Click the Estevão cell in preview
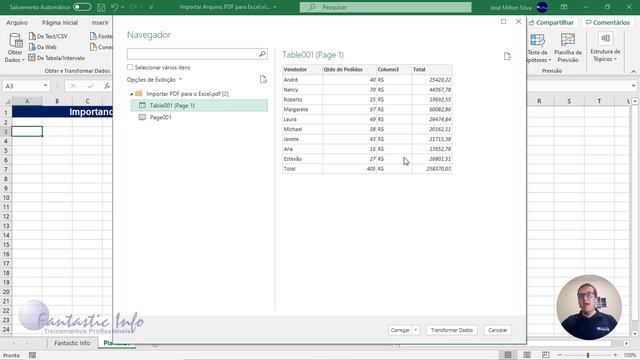The height and width of the screenshot is (360, 640). (302, 159)
